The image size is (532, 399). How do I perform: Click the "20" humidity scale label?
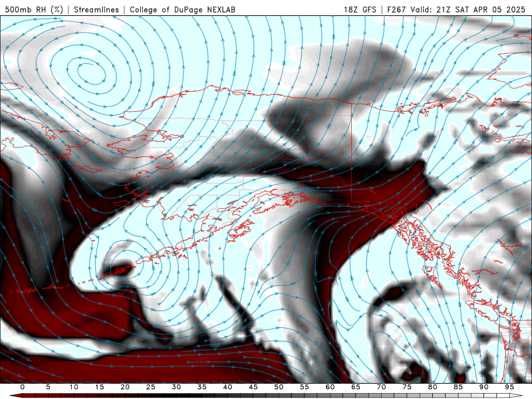click(125, 387)
